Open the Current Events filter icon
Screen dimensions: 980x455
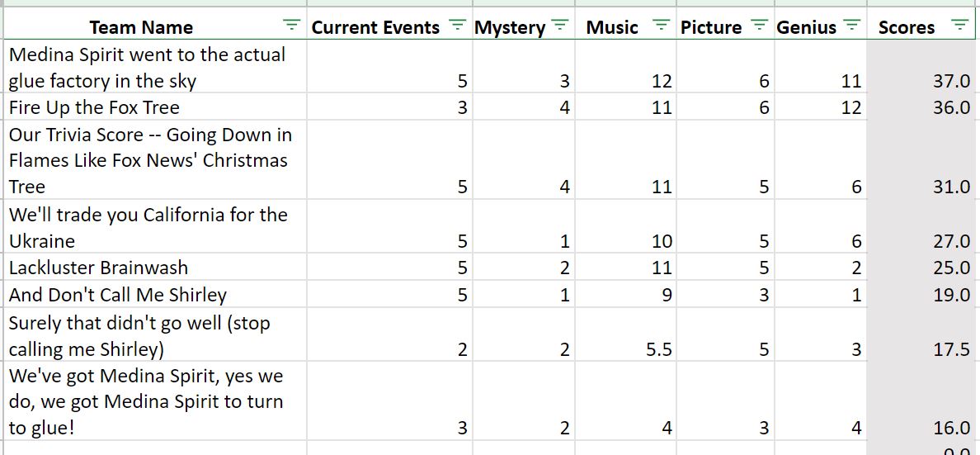click(x=458, y=25)
